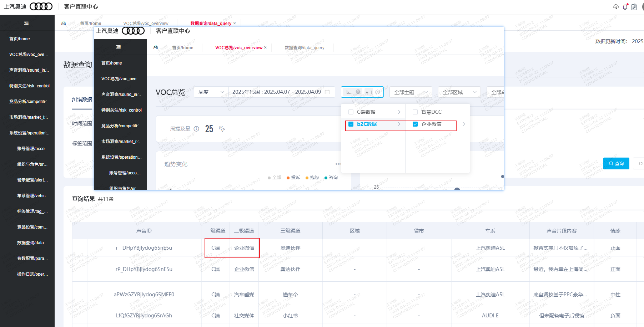Open the 全部主题 dropdown in the overlay

(x=411, y=92)
